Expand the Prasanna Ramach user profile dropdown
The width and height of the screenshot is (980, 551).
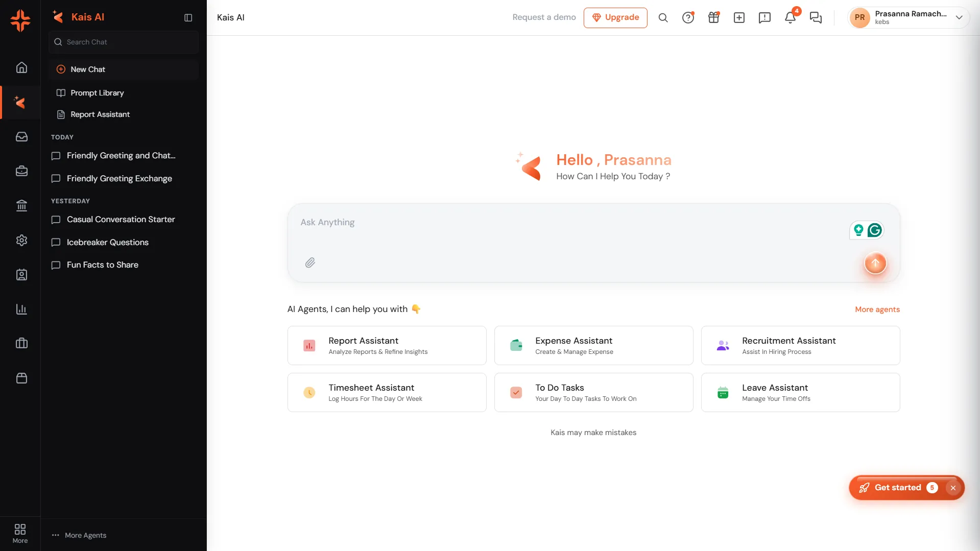(909, 17)
